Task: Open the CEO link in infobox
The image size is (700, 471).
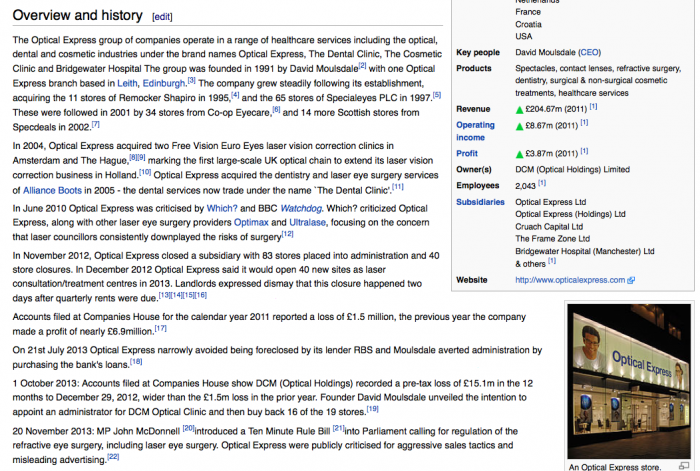Action: point(589,53)
